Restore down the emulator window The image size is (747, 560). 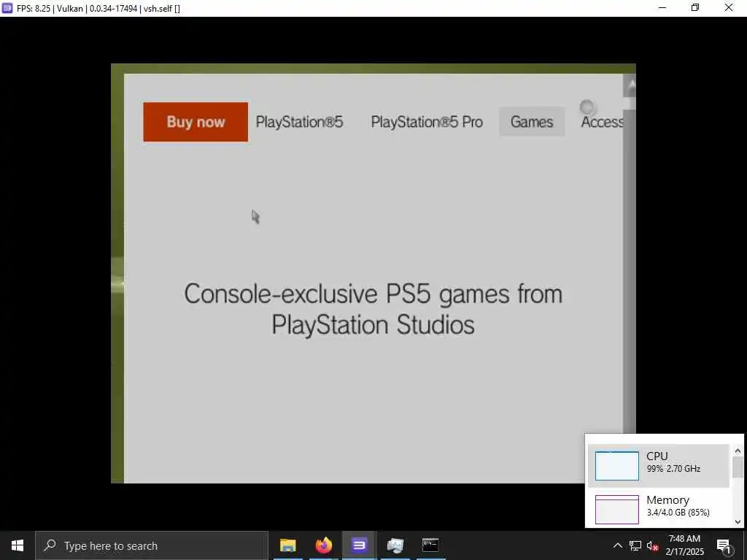[x=695, y=8]
